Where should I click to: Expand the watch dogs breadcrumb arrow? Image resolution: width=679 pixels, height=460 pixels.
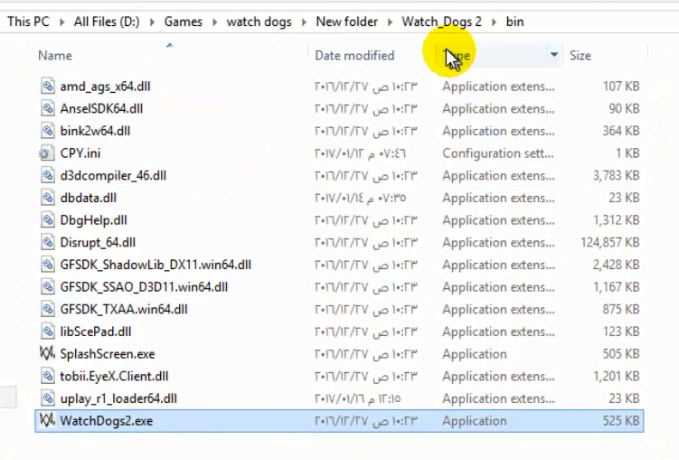click(304, 22)
